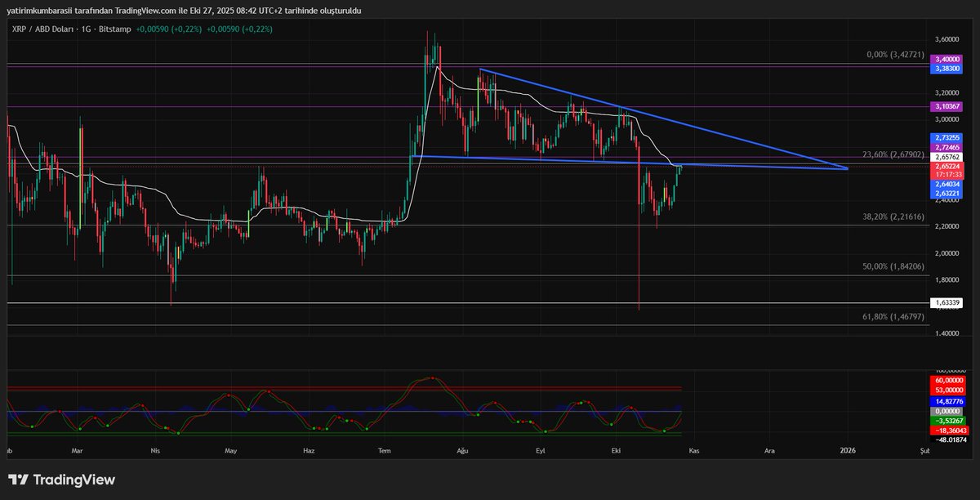The height and width of the screenshot is (500, 980).
Task: Click the purple 3,40000 price tag
Action: [x=948, y=60]
